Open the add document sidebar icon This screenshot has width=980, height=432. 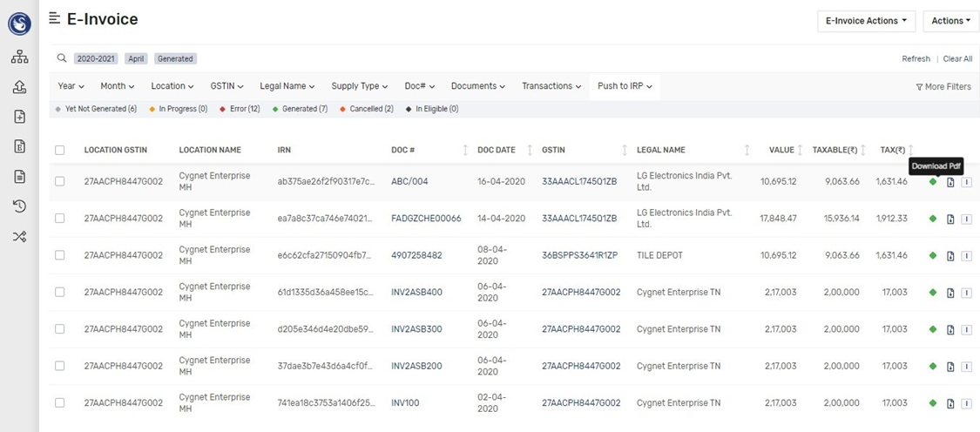pos(19,117)
